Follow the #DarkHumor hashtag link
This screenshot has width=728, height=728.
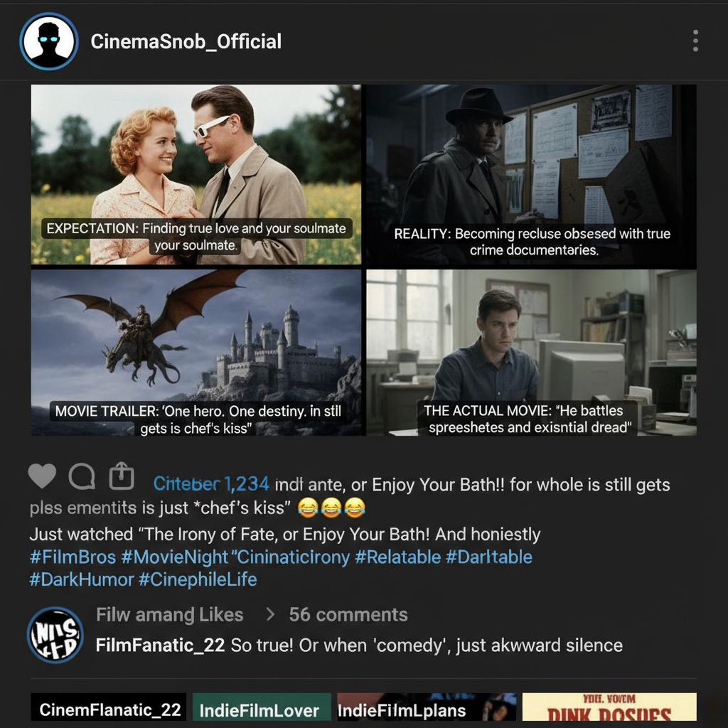pos(82,579)
